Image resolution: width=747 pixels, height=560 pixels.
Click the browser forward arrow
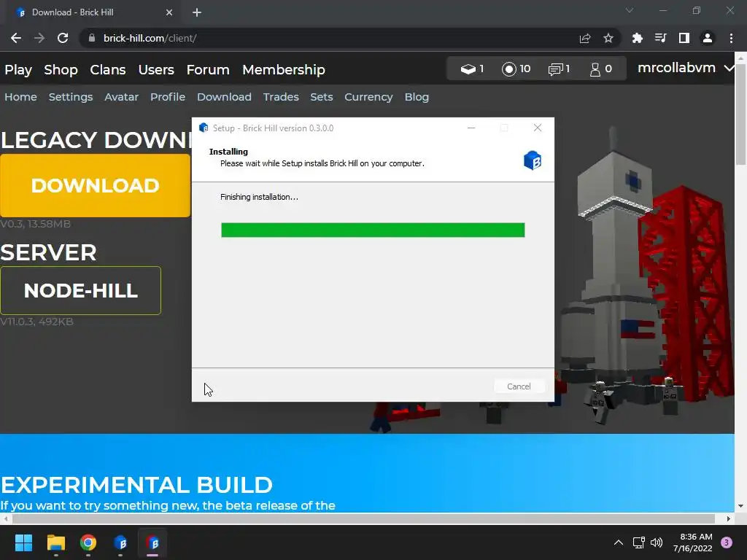pos(39,38)
